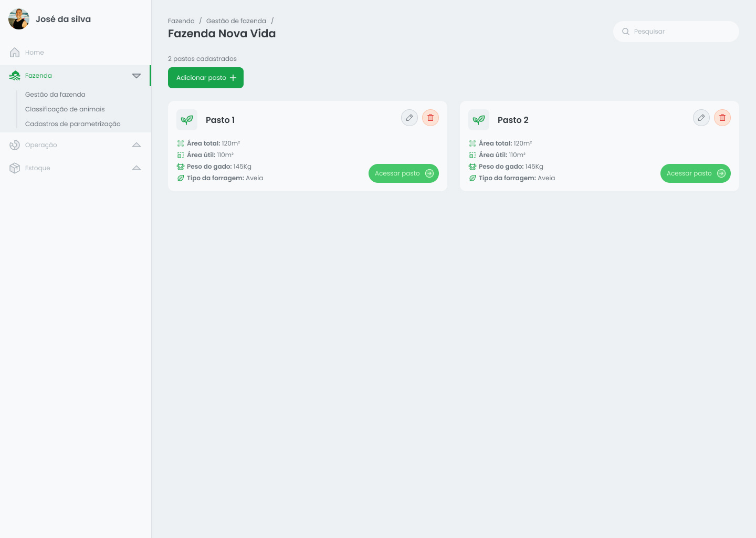Click the edit pencil icon on Pasto 2
Image resolution: width=756 pixels, height=538 pixels.
701,118
